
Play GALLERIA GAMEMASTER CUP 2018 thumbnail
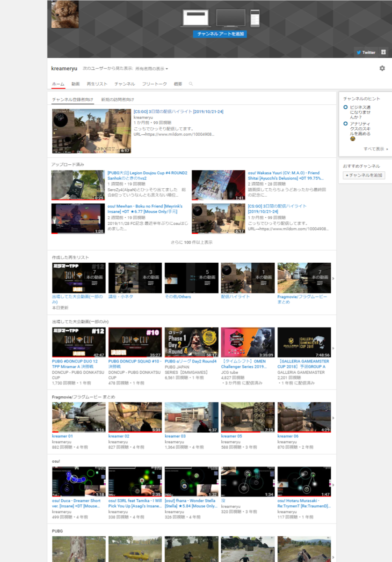click(x=304, y=342)
